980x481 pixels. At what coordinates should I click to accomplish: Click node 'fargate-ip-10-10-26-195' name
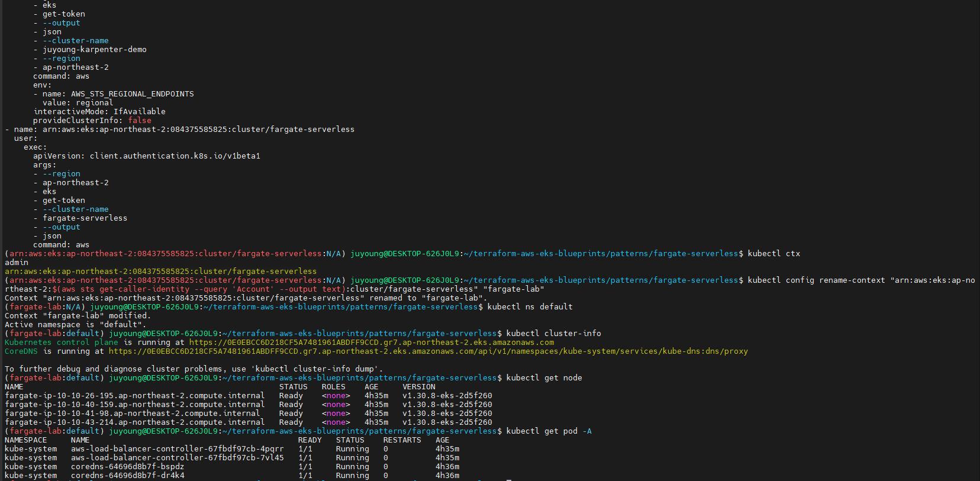(135, 396)
